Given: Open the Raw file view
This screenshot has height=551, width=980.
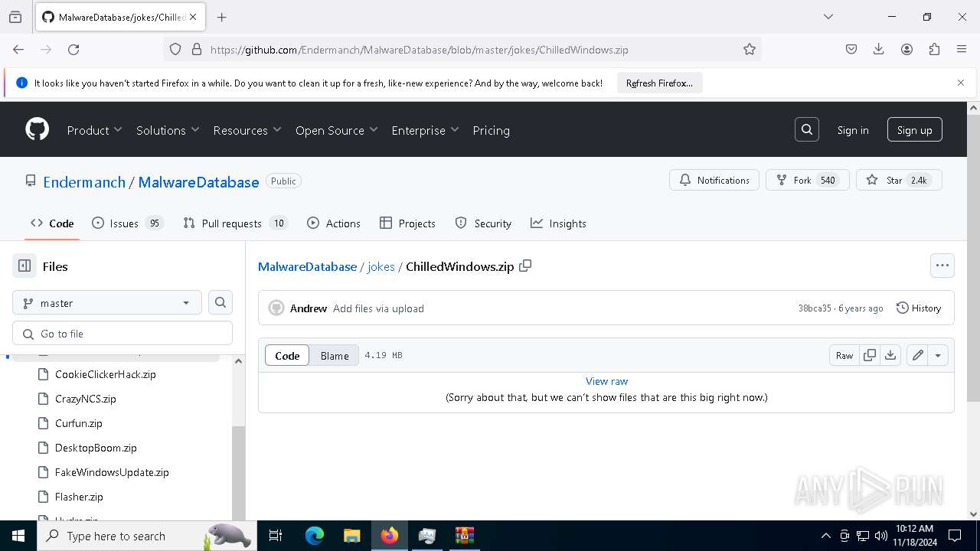Looking at the screenshot, I should (844, 355).
